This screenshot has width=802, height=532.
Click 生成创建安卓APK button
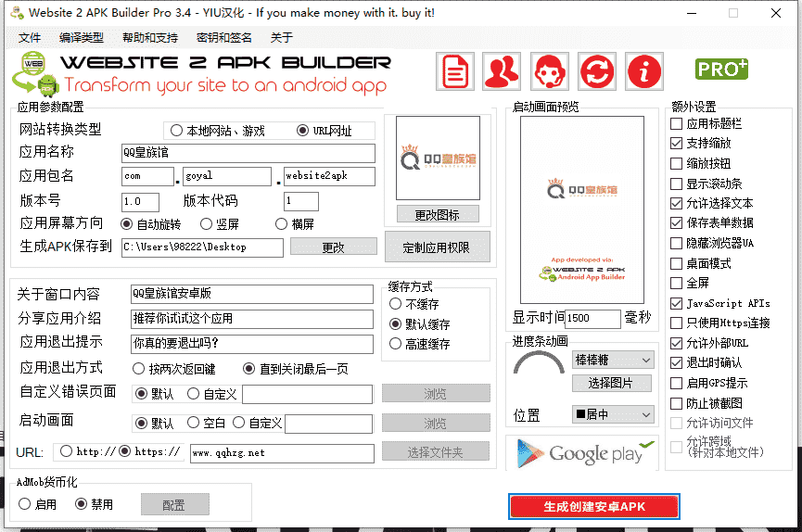click(x=593, y=506)
